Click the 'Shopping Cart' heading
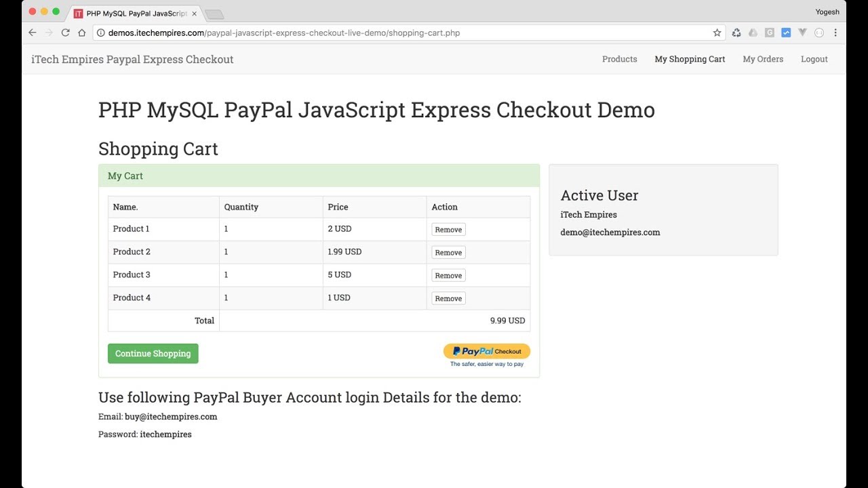868x488 pixels. pyautogui.click(x=158, y=149)
